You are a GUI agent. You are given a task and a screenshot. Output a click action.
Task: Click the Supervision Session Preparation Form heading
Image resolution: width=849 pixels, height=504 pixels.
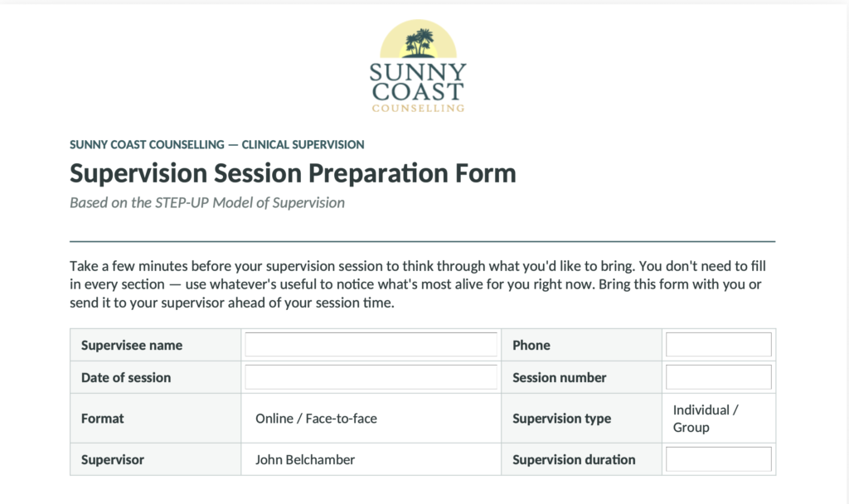coord(293,173)
